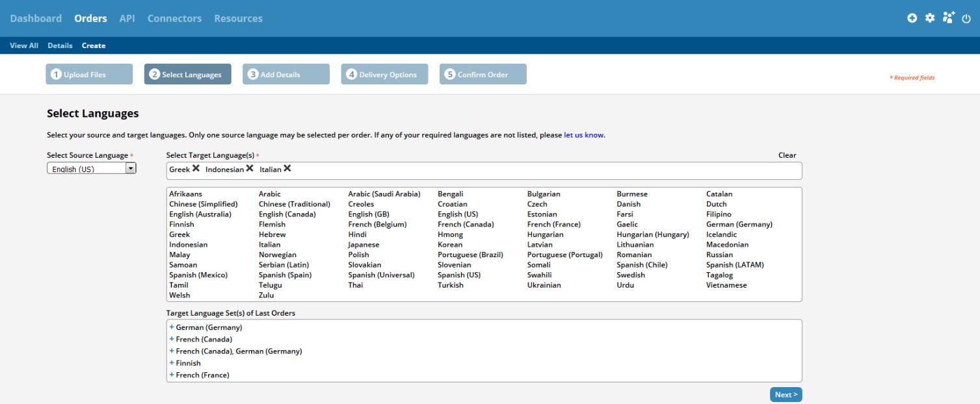Screen dimensions: 980x404
Task: Remove Indonesian using its X icon
Action: pos(250,169)
